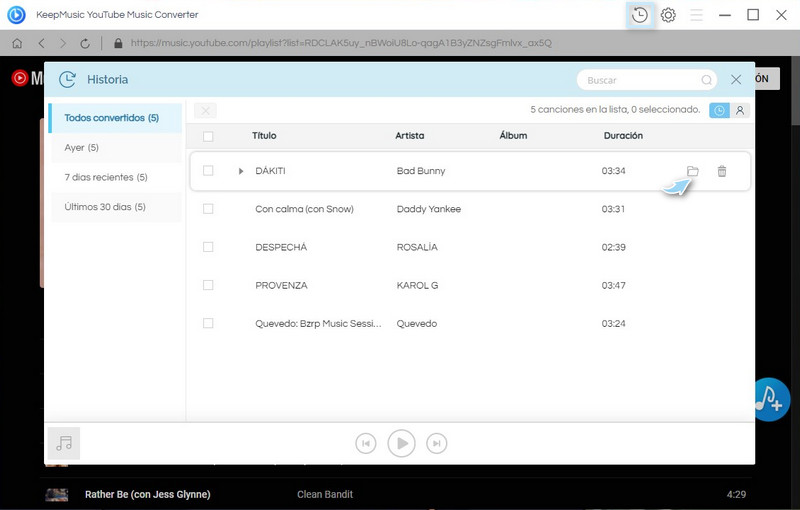Click artist Daddy Yankee
800x510 pixels.
(429, 209)
